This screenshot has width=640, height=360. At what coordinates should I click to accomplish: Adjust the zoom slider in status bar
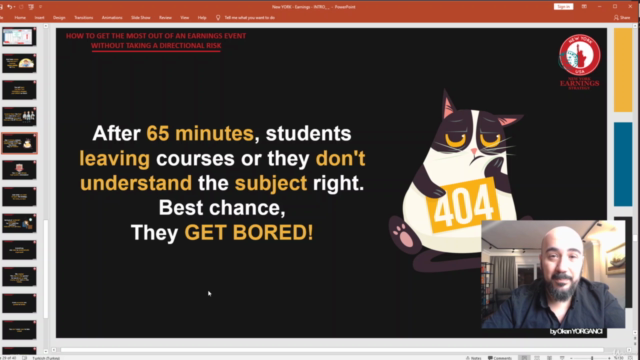pyautogui.click(x=592, y=358)
